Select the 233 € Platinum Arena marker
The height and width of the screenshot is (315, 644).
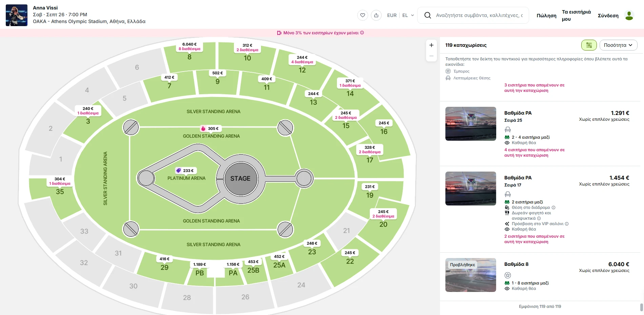point(186,171)
